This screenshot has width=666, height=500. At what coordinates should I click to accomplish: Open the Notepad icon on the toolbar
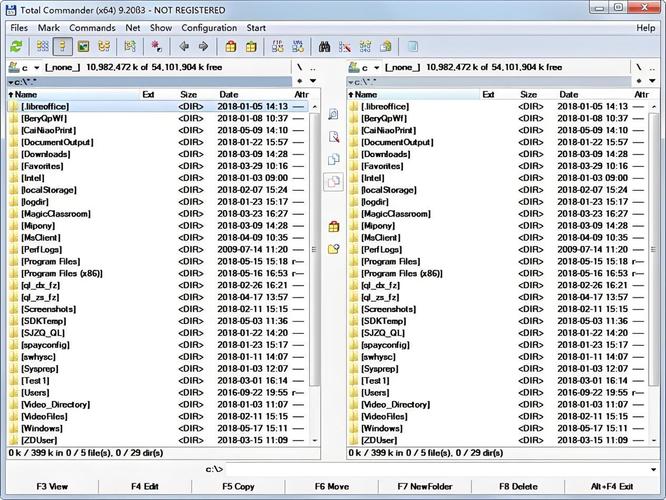pyautogui.click(x=412, y=46)
